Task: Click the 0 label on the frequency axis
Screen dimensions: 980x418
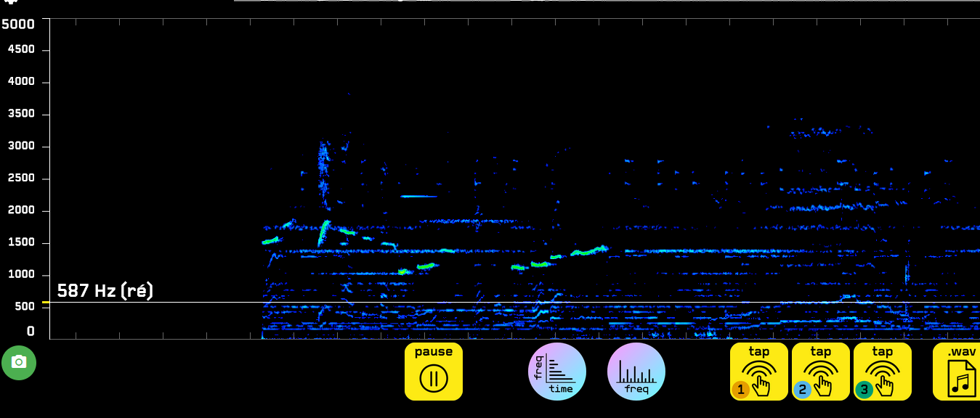Action: (x=31, y=332)
